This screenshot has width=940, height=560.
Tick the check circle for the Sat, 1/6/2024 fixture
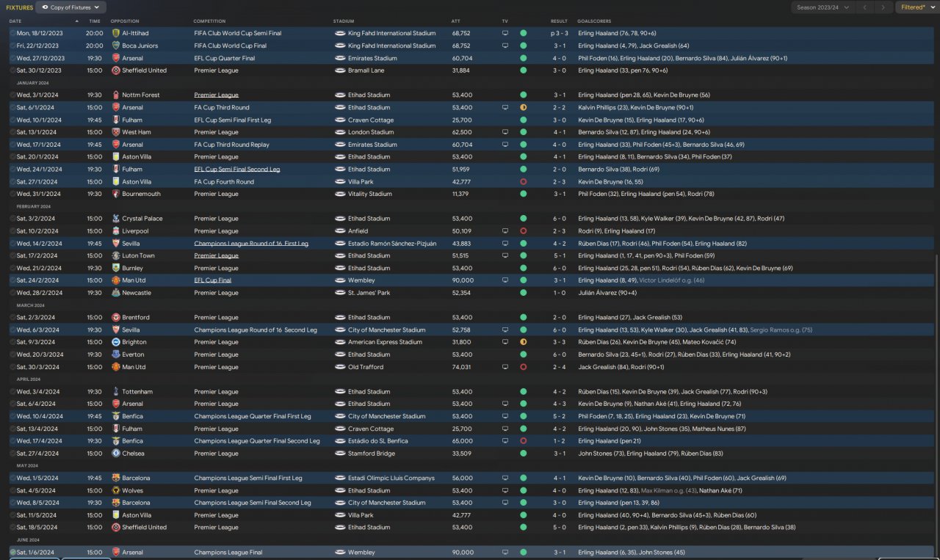coord(12,552)
